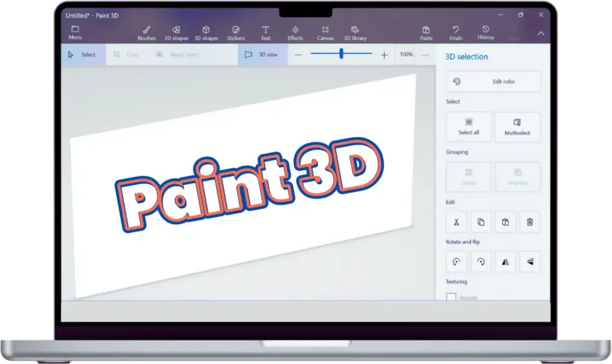Open the Stickers panel
This screenshot has height=364, width=612.
[235, 32]
